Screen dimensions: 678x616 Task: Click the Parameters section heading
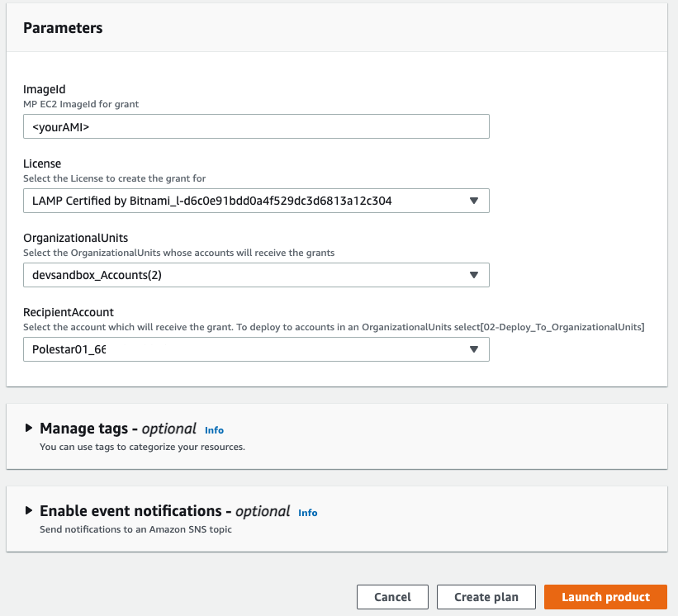click(63, 27)
